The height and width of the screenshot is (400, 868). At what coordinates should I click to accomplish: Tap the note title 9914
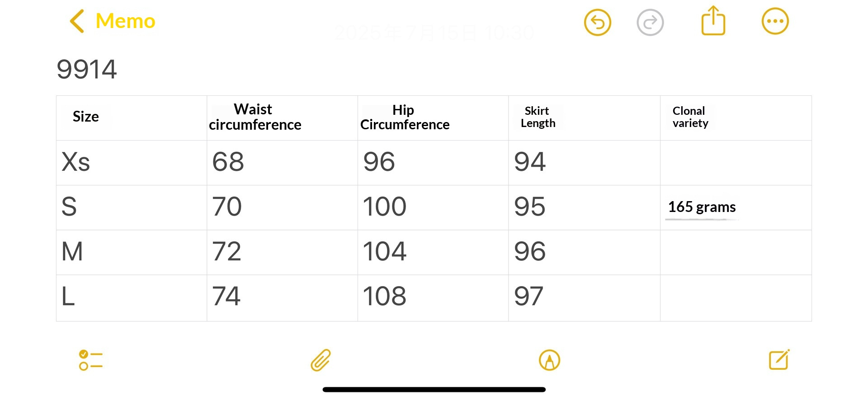(87, 70)
